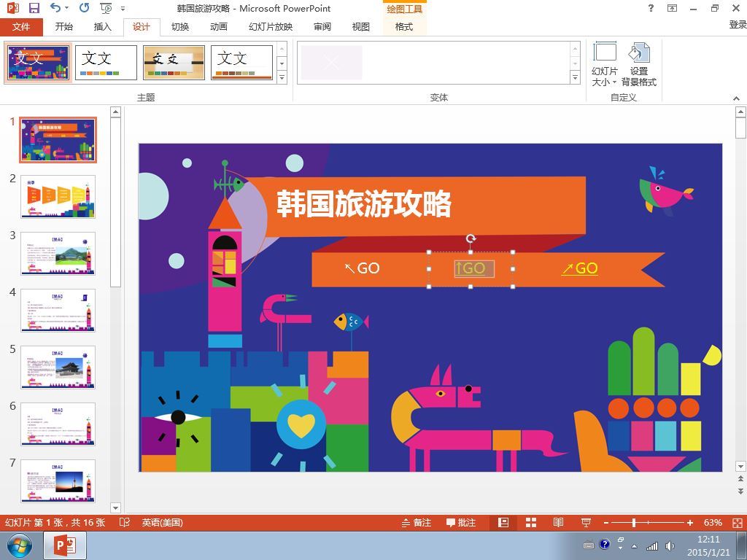Click the Save icon in quick access toolbar
This screenshot has height=560, width=747.
pyautogui.click(x=34, y=8)
